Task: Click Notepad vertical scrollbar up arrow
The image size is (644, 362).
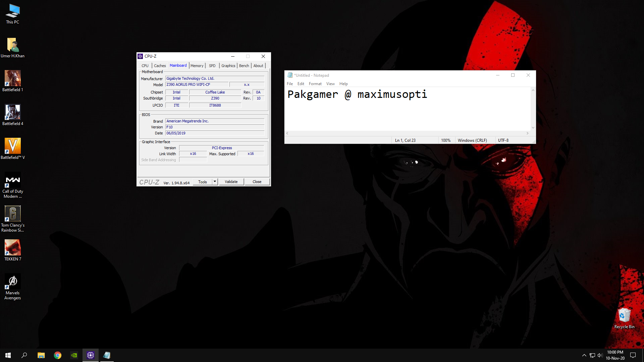Action: [x=533, y=90]
